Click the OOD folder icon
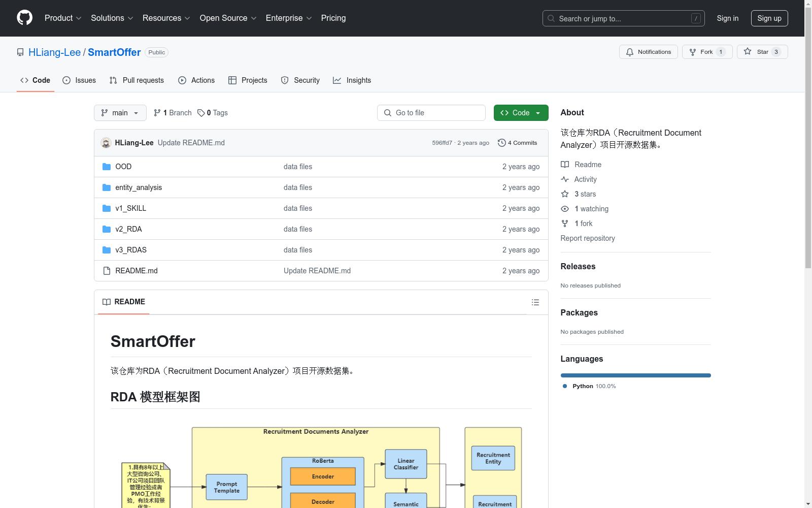This screenshot has width=812, height=508. coord(107,167)
